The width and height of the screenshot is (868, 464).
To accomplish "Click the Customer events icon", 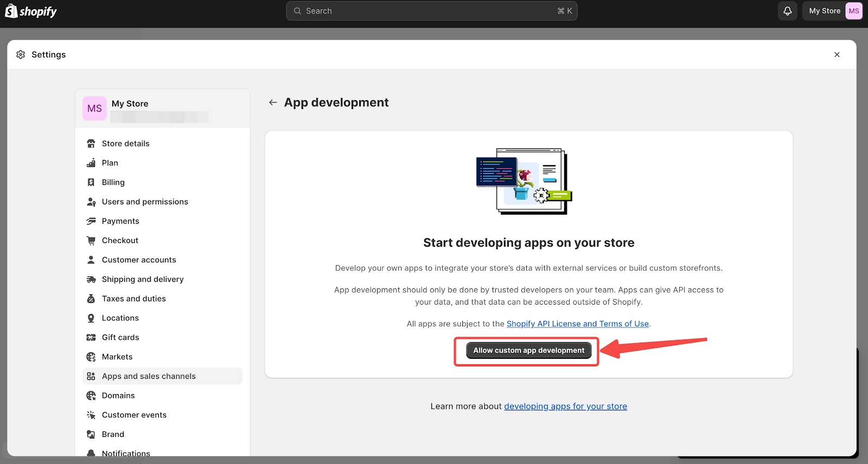I will [x=91, y=415].
